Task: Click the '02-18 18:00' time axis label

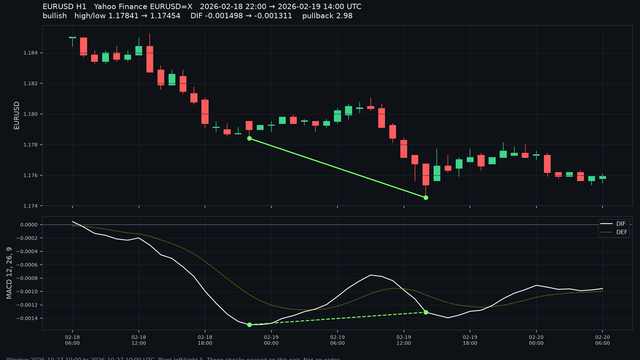Action: [205, 340]
